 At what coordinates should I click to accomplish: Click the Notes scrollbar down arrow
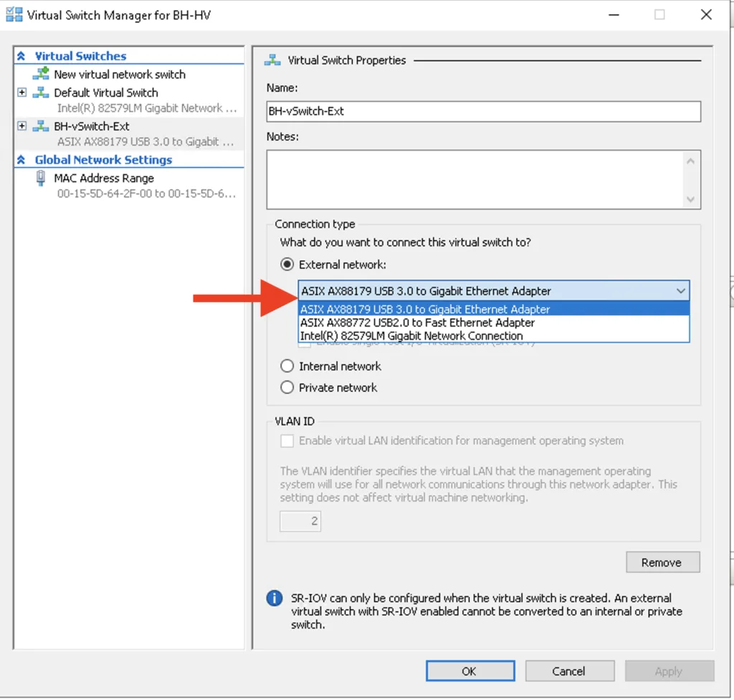(690, 199)
